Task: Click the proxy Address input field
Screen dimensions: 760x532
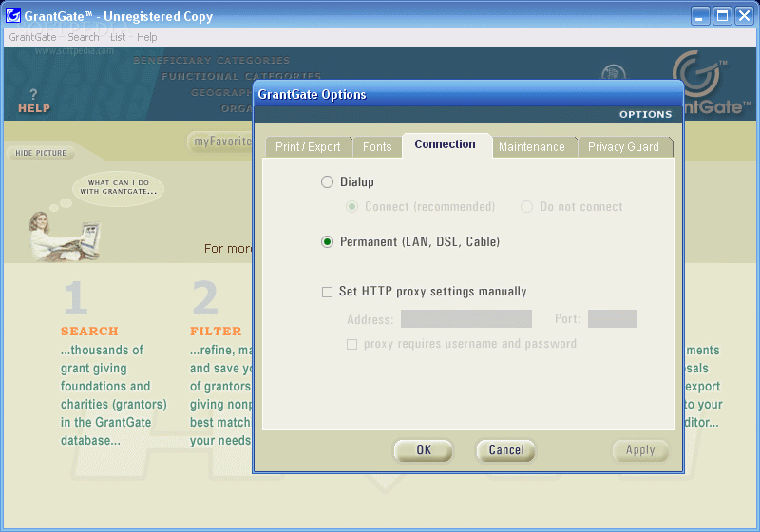Action: pyautogui.click(x=466, y=319)
